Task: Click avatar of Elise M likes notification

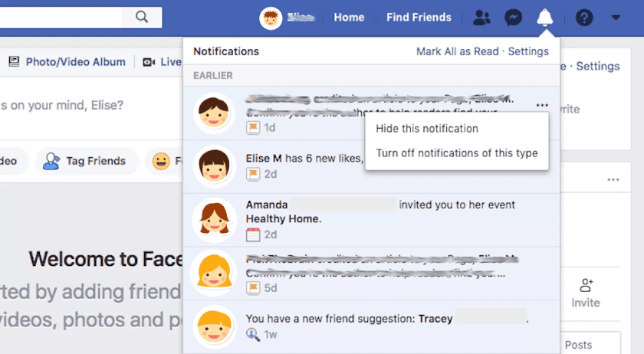Action: click(214, 166)
